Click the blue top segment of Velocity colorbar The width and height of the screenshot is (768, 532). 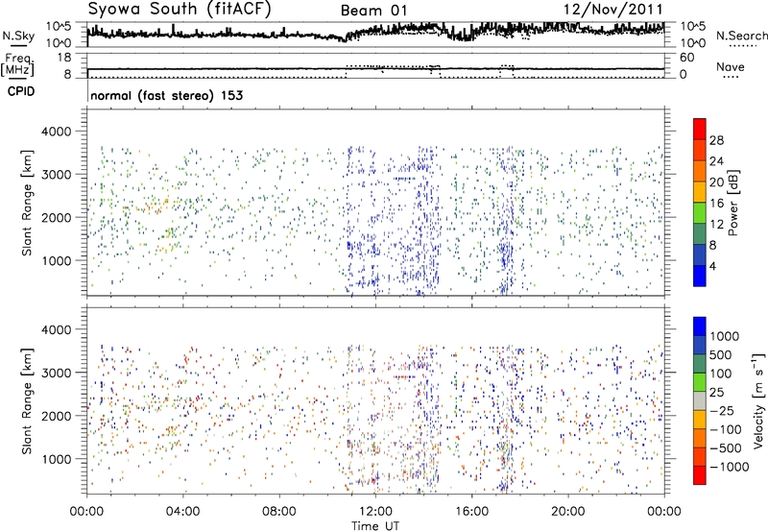coord(700,326)
